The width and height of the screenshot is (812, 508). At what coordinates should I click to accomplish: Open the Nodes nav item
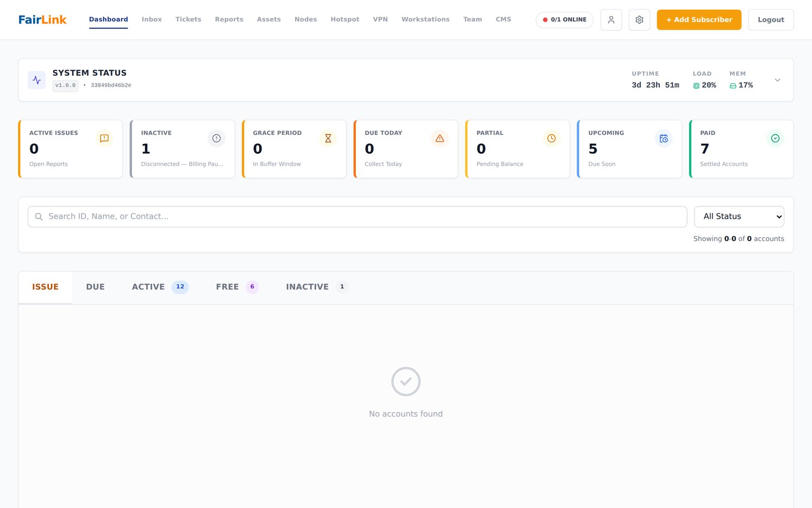(x=306, y=19)
